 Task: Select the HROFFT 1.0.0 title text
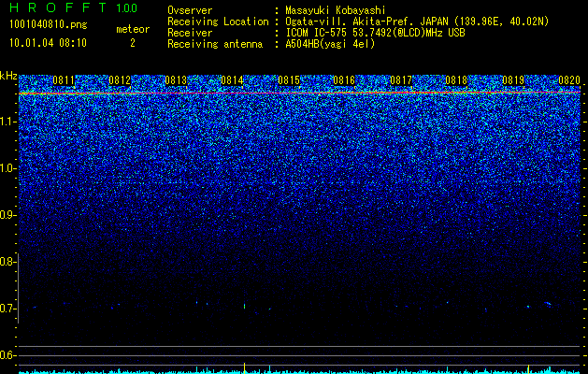click(x=73, y=7)
